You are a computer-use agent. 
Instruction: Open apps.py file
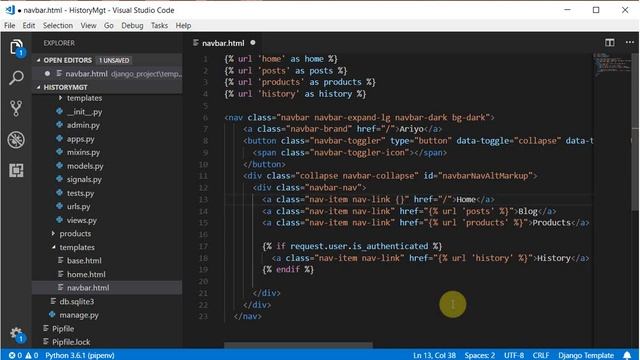[80, 139]
